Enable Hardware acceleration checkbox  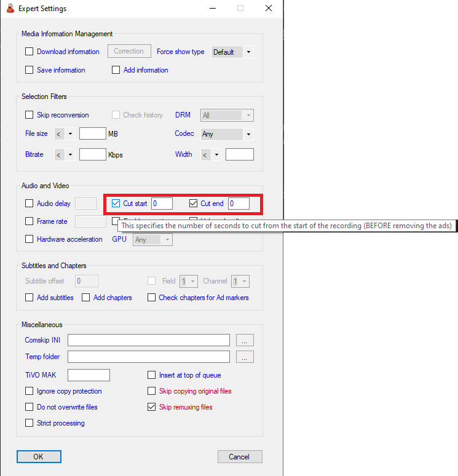pos(29,239)
